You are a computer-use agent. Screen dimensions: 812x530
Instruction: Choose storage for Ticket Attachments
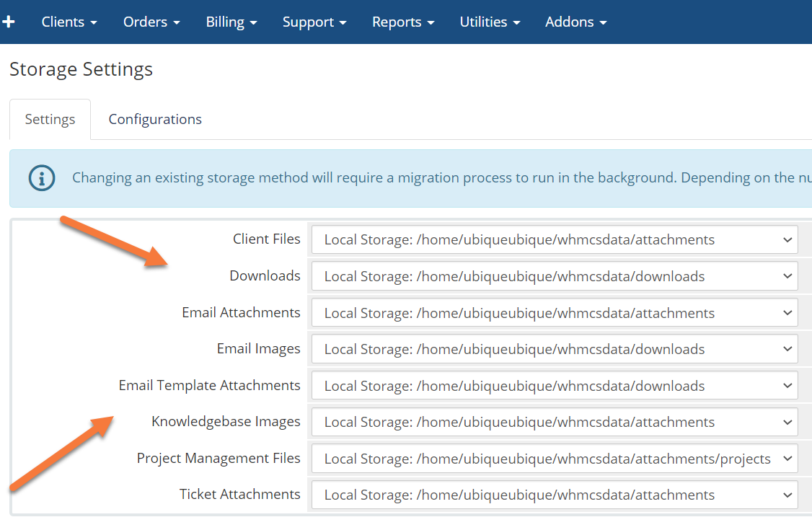coord(554,495)
